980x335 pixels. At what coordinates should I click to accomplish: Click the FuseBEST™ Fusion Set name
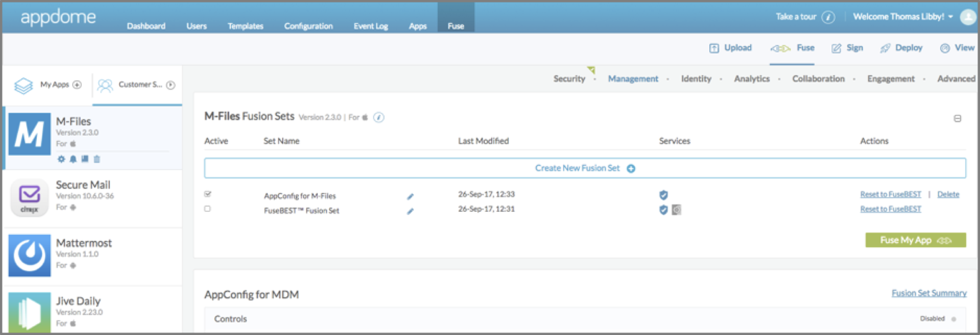(x=301, y=211)
